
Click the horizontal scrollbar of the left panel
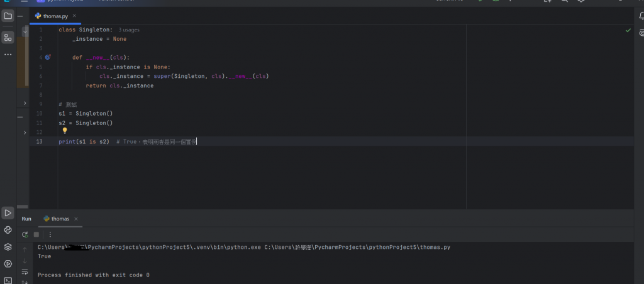[23, 207]
